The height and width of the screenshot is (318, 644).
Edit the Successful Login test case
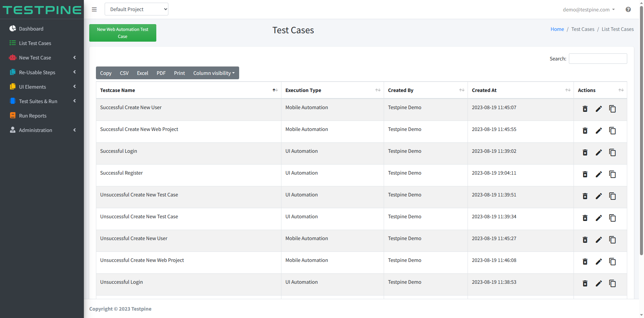599,152
